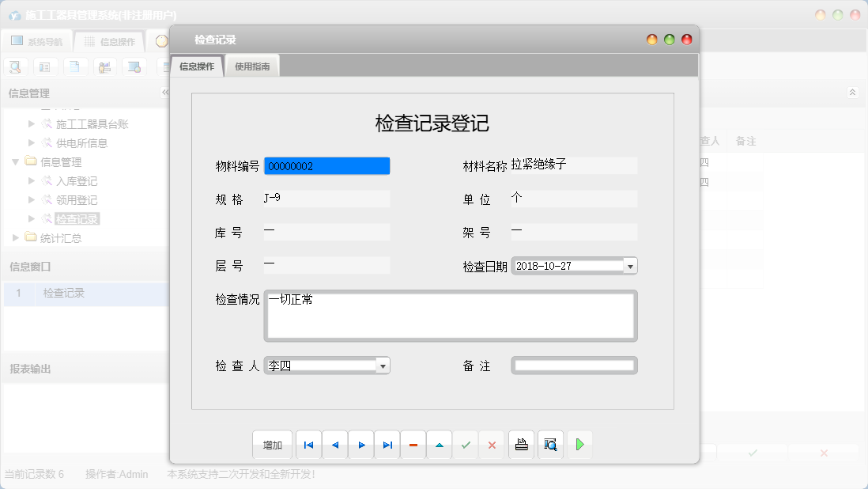The image size is (868, 489).
Task: Jump to first record using navigation icon
Action: (308, 444)
